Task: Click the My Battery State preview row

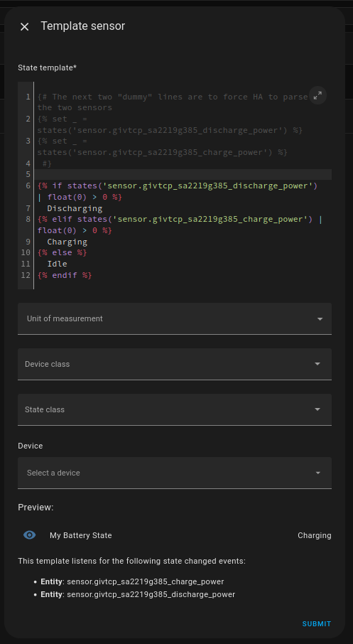Action: (x=175, y=535)
